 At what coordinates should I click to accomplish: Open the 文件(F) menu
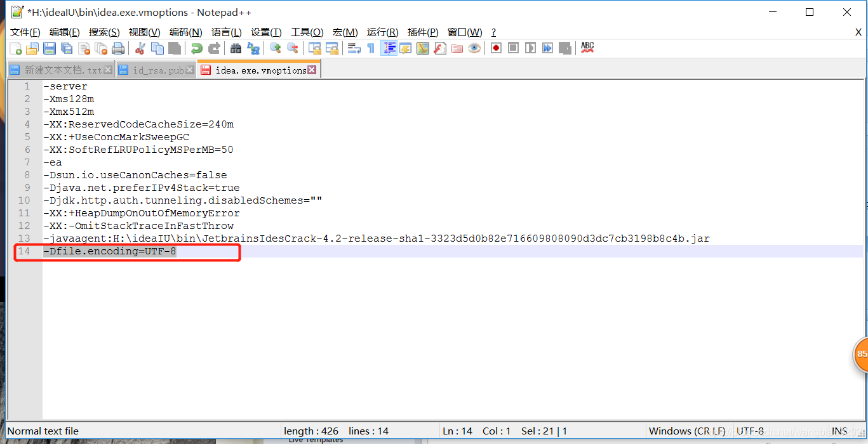(25, 32)
